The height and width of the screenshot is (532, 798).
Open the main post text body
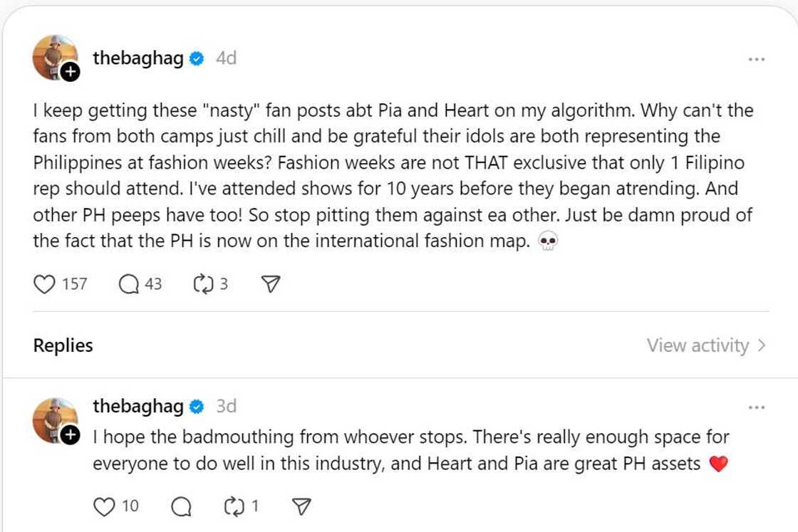(x=392, y=176)
